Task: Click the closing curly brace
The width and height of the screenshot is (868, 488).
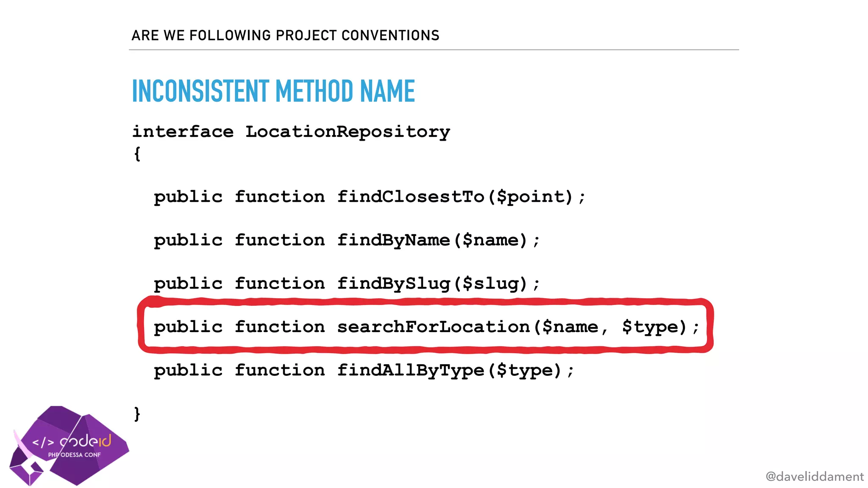Action: [x=137, y=414]
